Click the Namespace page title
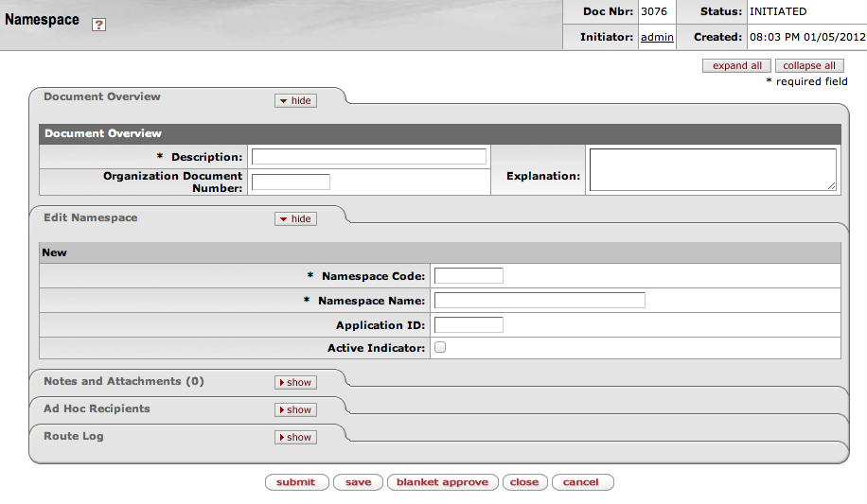867x504 pixels. pos(42,20)
